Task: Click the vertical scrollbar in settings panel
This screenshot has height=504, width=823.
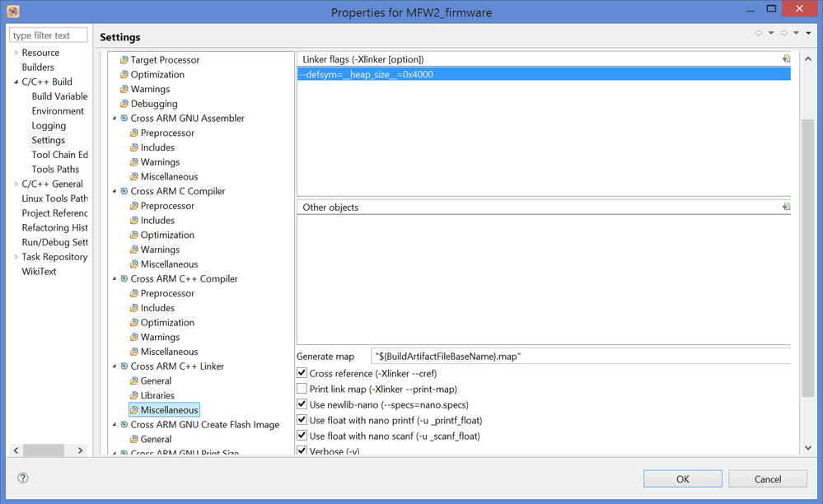Action: (x=807, y=247)
